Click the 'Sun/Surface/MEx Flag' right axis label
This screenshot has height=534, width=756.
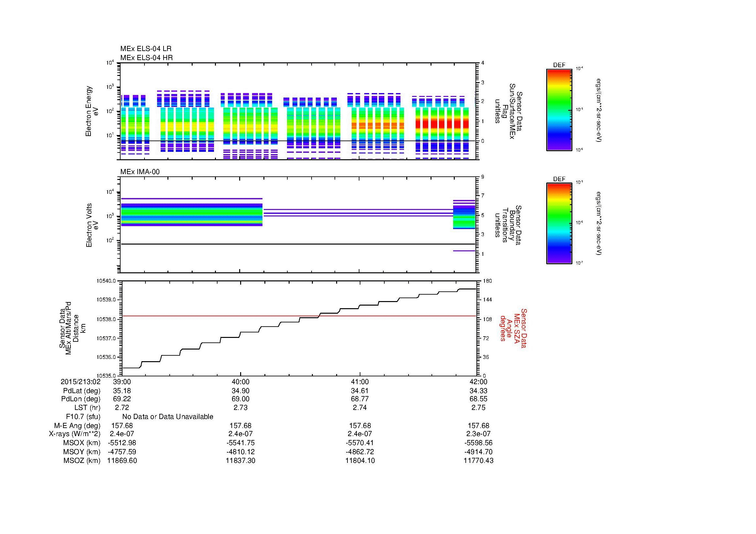[x=508, y=111]
